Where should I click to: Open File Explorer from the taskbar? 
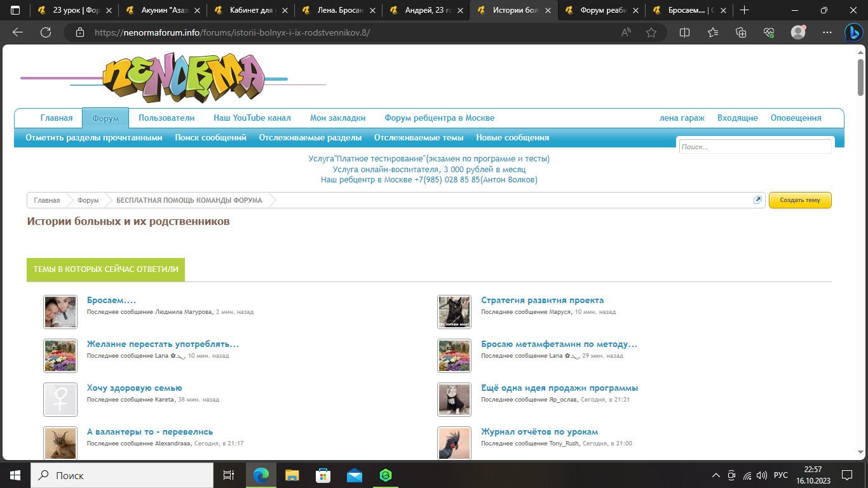[x=292, y=475]
